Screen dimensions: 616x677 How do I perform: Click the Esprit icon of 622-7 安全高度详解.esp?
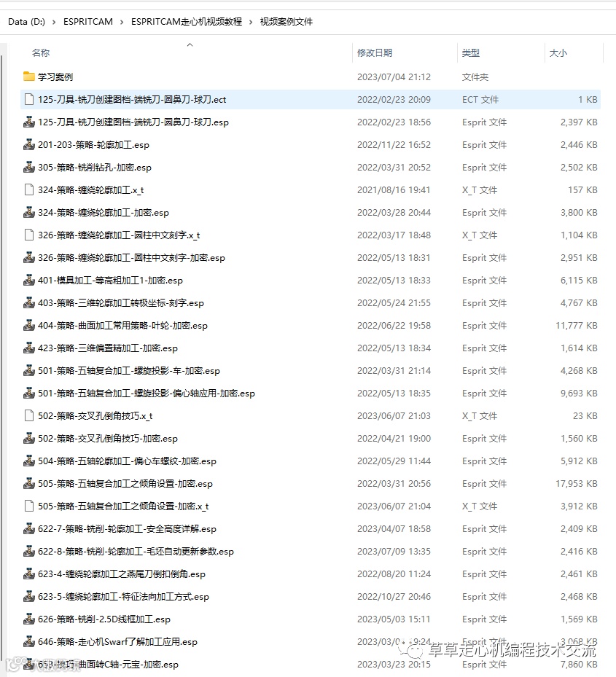(29, 529)
